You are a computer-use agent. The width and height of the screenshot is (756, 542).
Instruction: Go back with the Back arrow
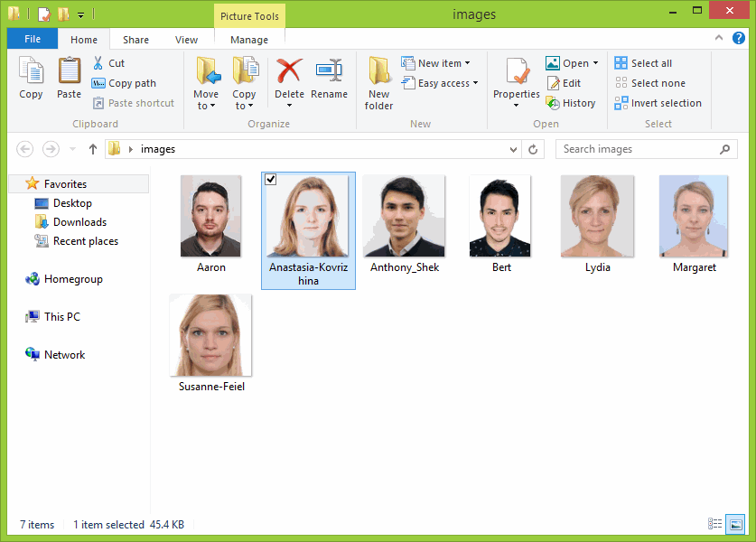click(25, 149)
